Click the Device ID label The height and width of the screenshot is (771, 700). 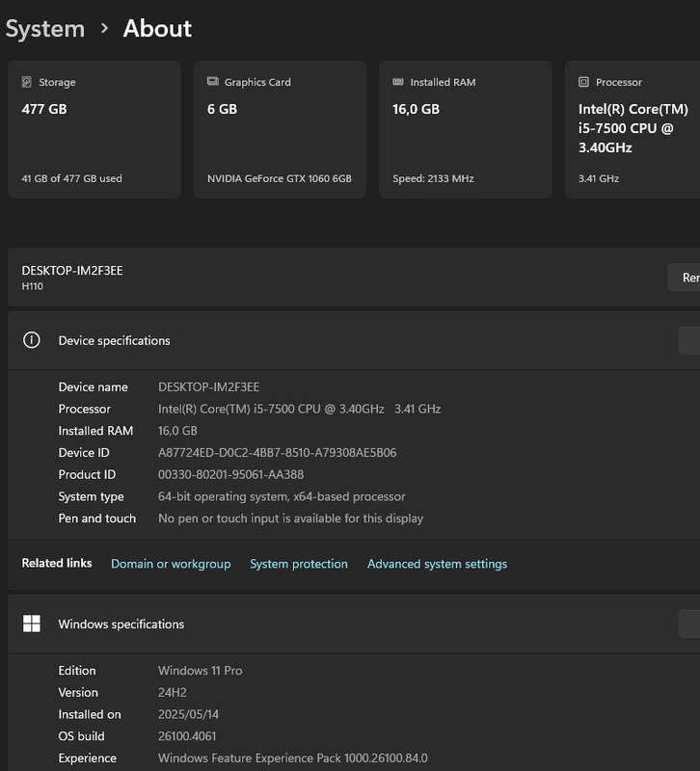point(84,452)
